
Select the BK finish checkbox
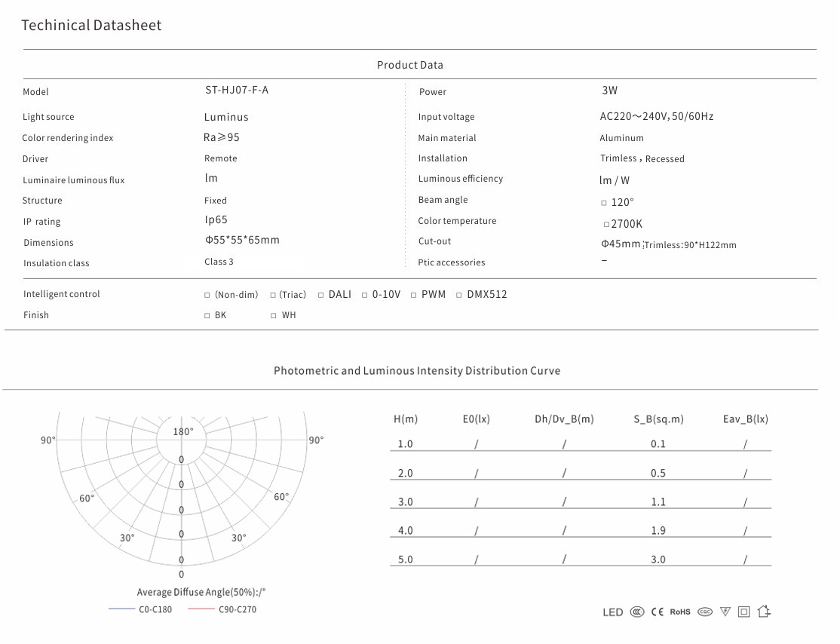207,316
